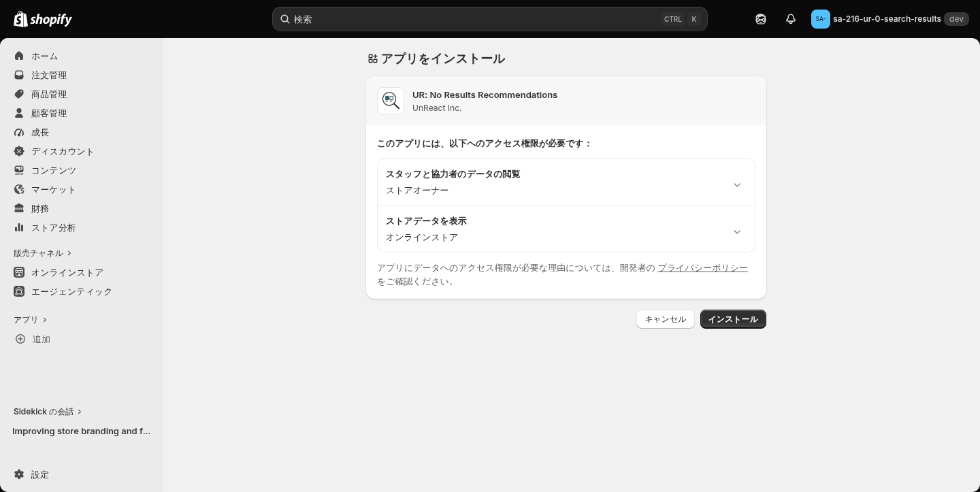Click the 注文管理 inbox icon

19,75
